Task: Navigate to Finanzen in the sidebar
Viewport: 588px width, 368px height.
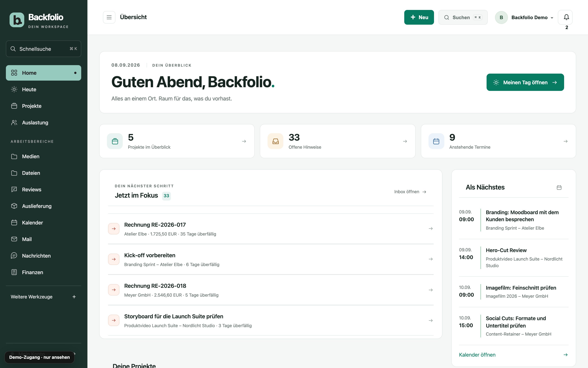Action: point(44,272)
